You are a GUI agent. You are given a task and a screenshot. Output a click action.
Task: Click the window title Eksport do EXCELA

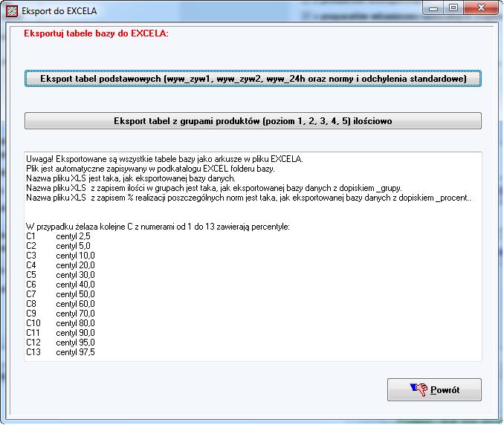point(59,11)
